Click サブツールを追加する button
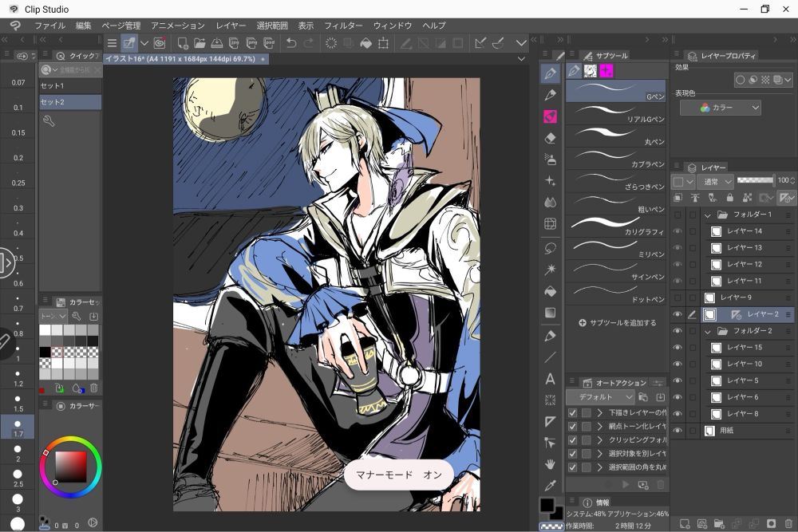 618,322
